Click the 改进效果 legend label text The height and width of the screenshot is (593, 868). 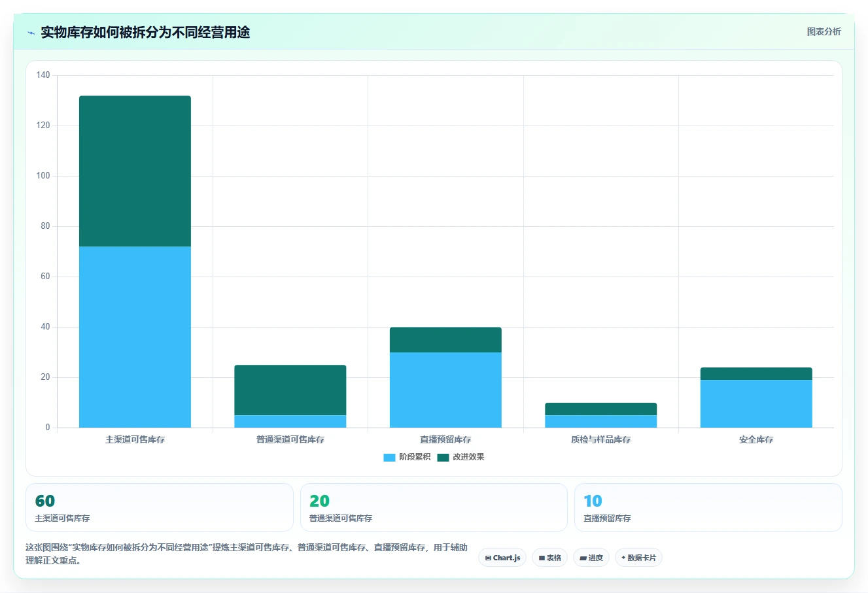pos(468,457)
